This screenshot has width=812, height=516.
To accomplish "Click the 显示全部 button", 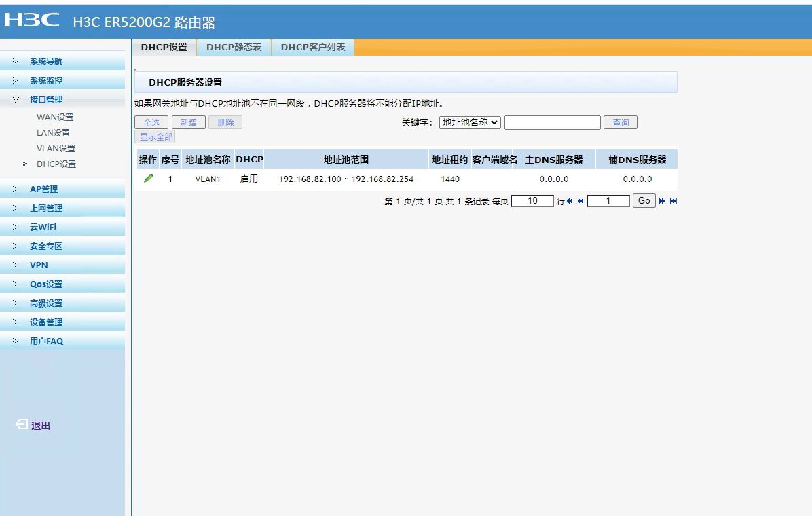I will click(155, 136).
